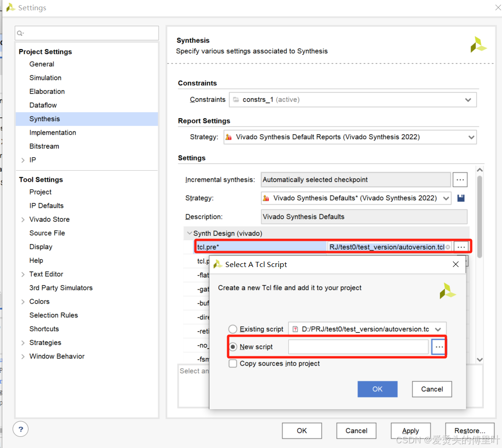Open 3rd Party Simulators settings
This screenshot has width=502, height=448.
tap(61, 288)
